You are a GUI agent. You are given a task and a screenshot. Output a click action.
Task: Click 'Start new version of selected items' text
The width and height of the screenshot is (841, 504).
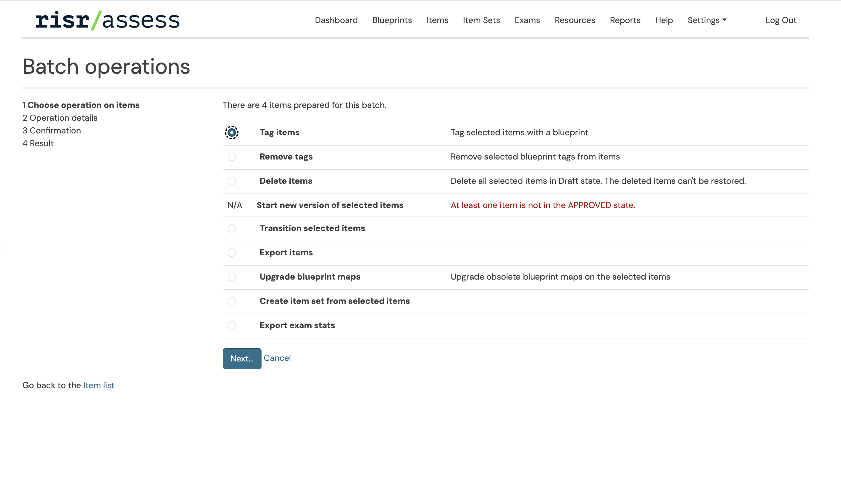329,206
